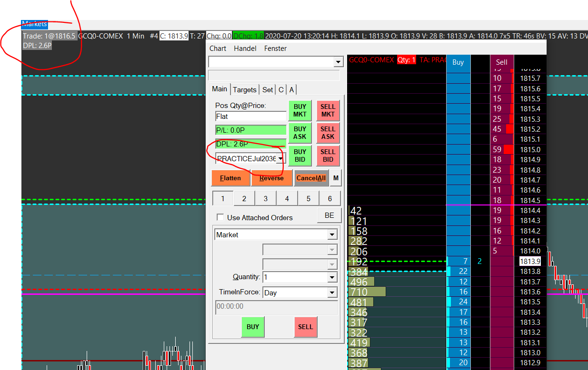588x370 pixels.
Task: Click the Reverse position button
Action: (x=271, y=178)
